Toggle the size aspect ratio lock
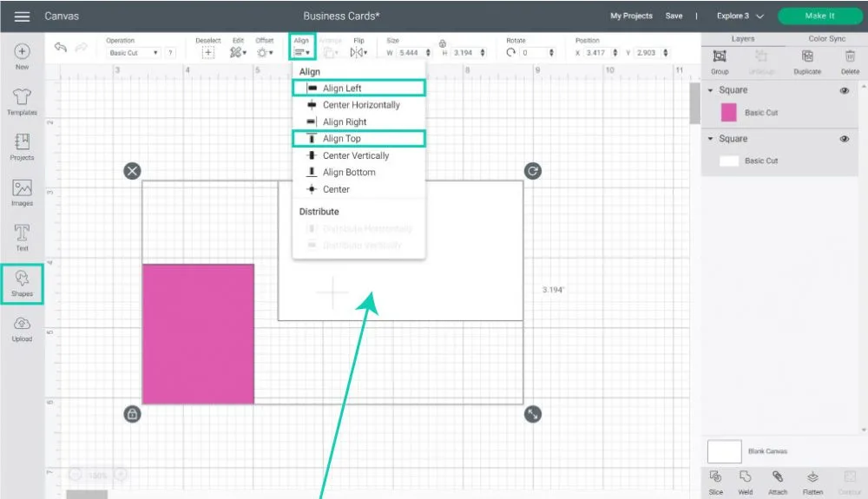This screenshot has height=499, width=868. [442, 43]
